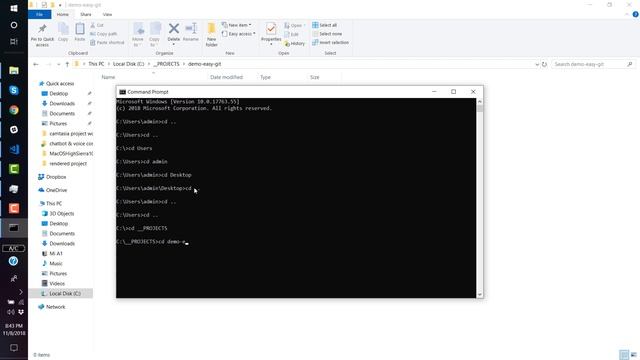Image resolution: width=640 pixels, height=360 pixels.
Task: Click the Rename icon in Organize group
Action: point(191,28)
